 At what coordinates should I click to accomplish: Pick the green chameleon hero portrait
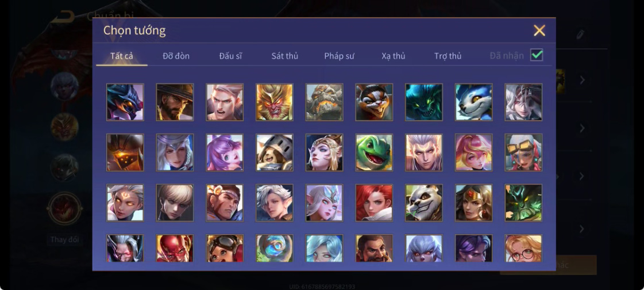[374, 152]
